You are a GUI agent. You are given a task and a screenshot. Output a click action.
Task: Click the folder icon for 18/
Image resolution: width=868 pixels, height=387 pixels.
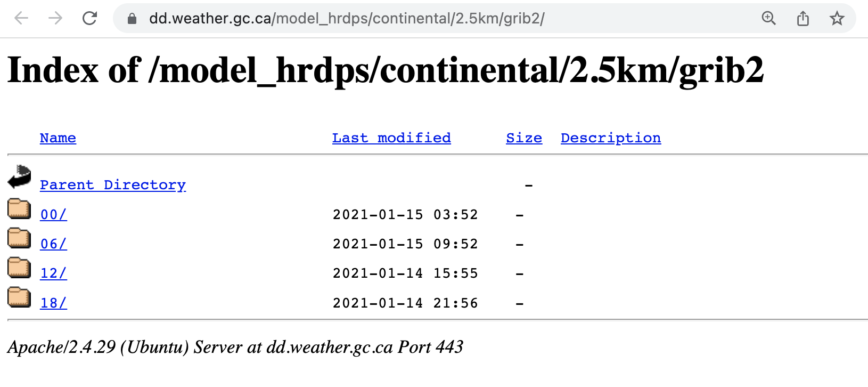pos(19,297)
